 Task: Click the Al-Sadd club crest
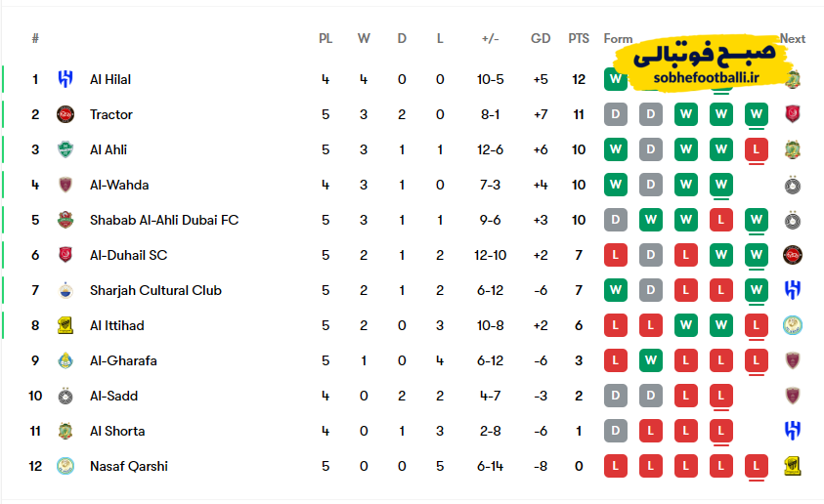[x=65, y=396]
